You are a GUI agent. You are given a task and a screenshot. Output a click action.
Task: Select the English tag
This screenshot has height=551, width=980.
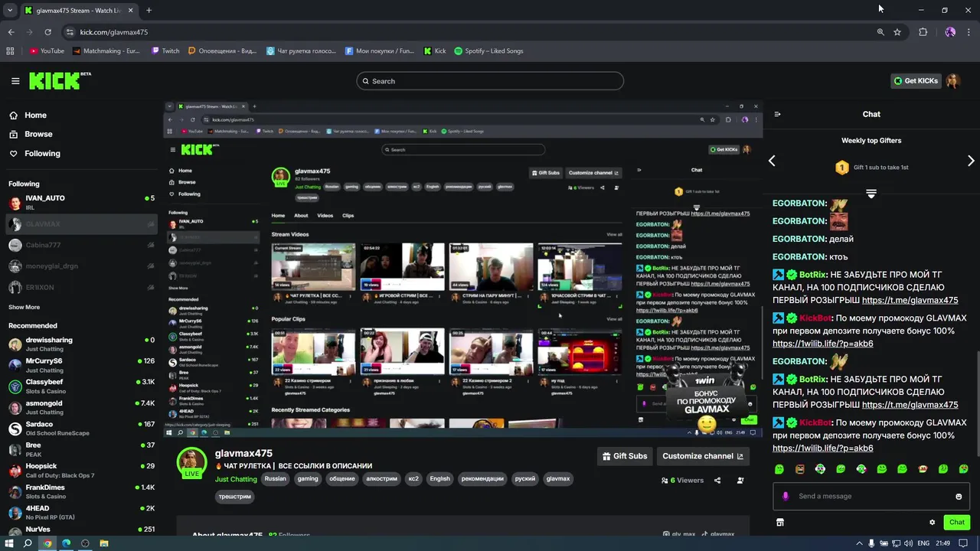coord(439,479)
